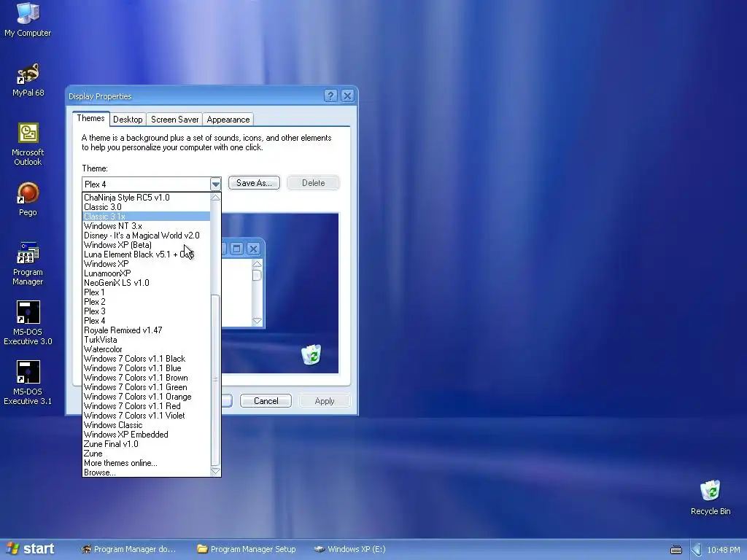Viewport: 747px width, 560px height.
Task: Click the help question mark in Display Properties
Action: (x=330, y=96)
